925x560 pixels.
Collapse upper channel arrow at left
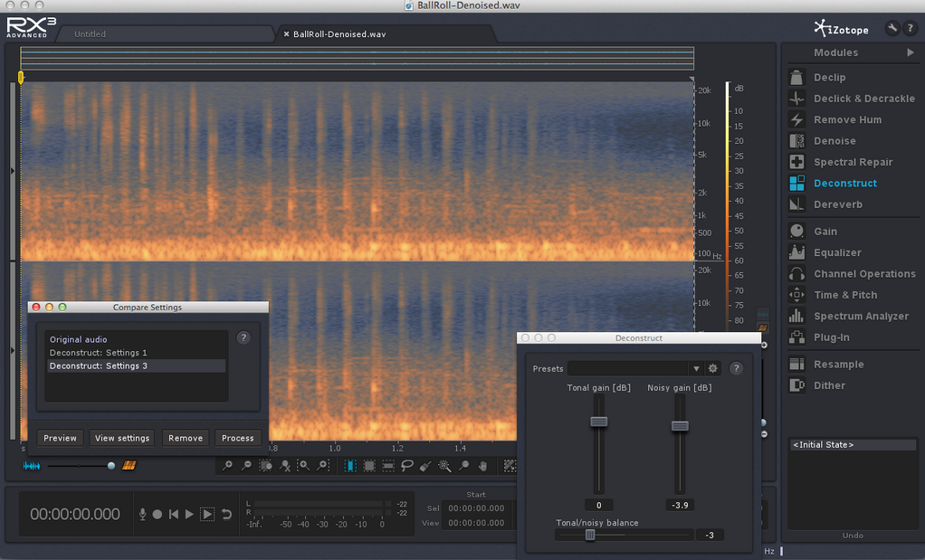pyautogui.click(x=13, y=171)
